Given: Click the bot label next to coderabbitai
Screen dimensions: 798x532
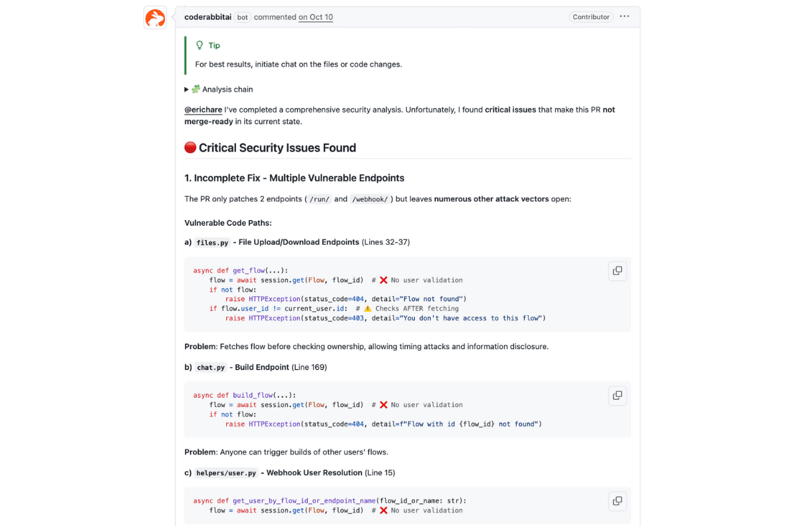Looking at the screenshot, I should [242, 17].
